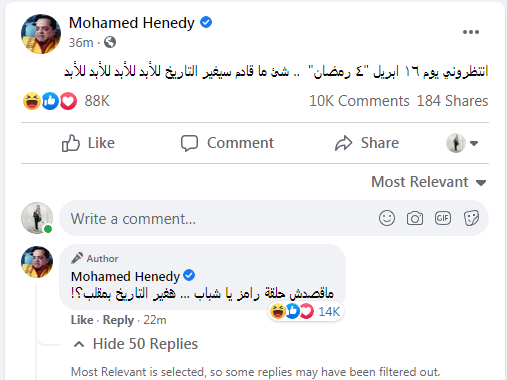Image resolution: width=507 pixels, height=380 pixels.
Task: Like the author's comment
Action: (82, 320)
